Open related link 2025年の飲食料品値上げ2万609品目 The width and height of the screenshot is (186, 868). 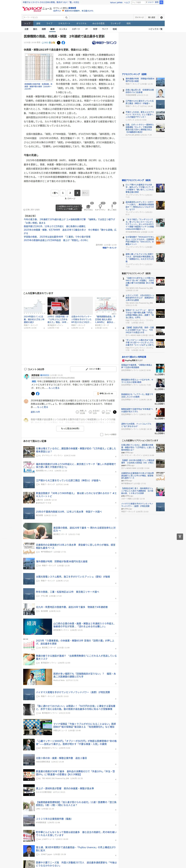click(x=56, y=240)
